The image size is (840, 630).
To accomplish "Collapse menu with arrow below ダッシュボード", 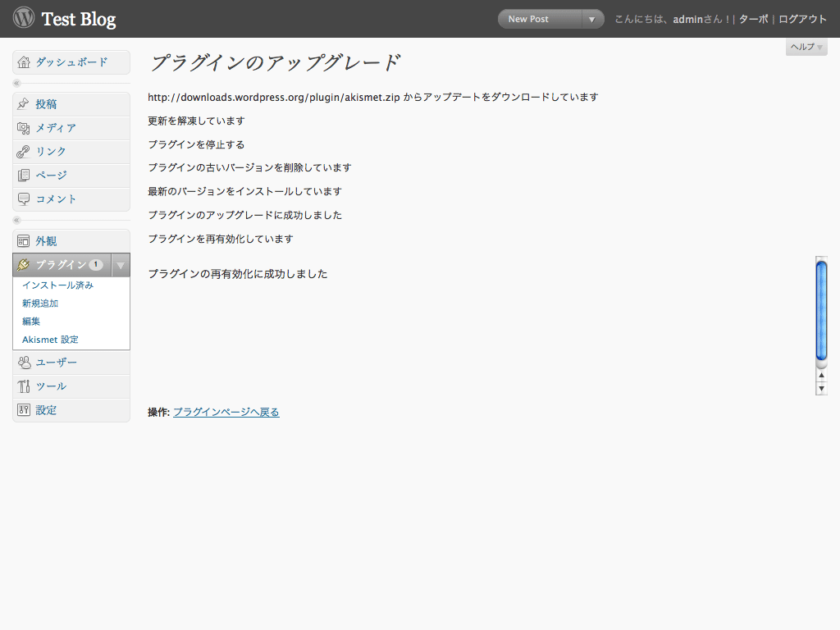I will click(16, 83).
